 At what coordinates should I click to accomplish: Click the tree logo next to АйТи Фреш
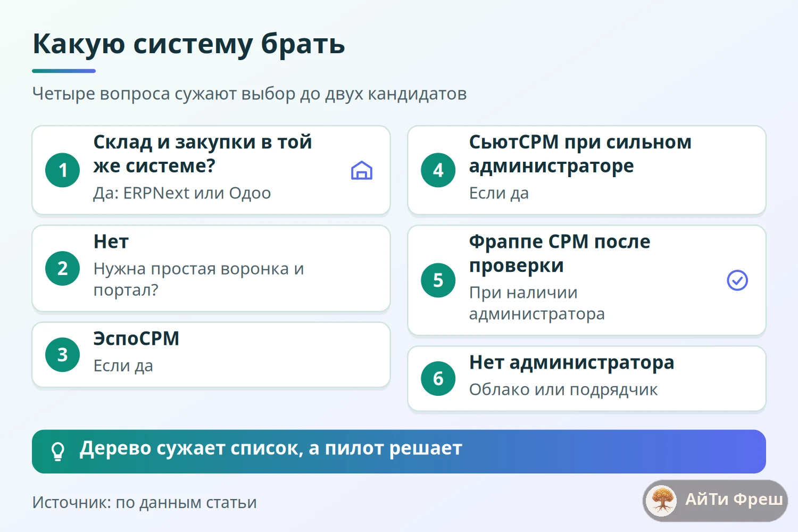click(x=662, y=500)
